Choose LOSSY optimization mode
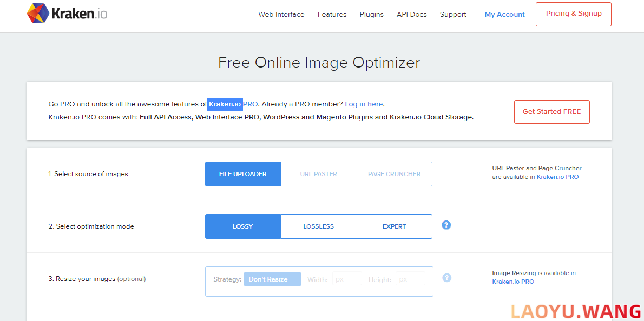 [243, 226]
